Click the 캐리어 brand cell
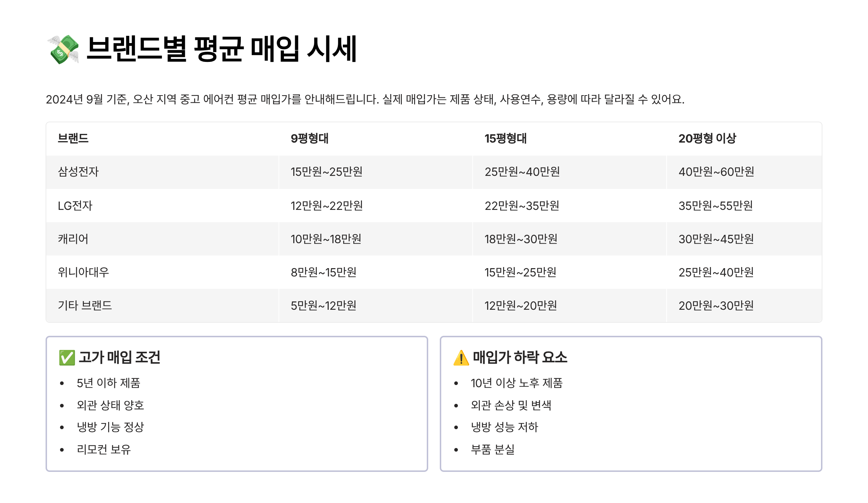 click(73, 239)
